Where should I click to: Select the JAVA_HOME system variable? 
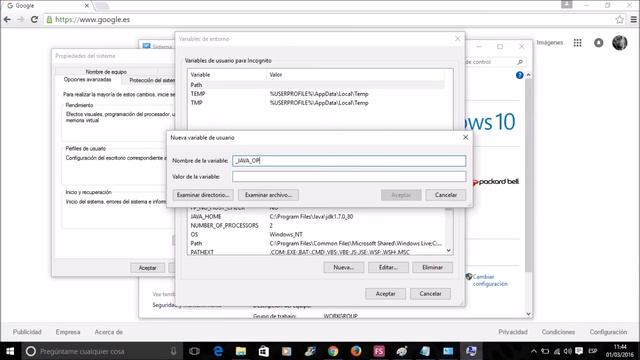click(316, 216)
